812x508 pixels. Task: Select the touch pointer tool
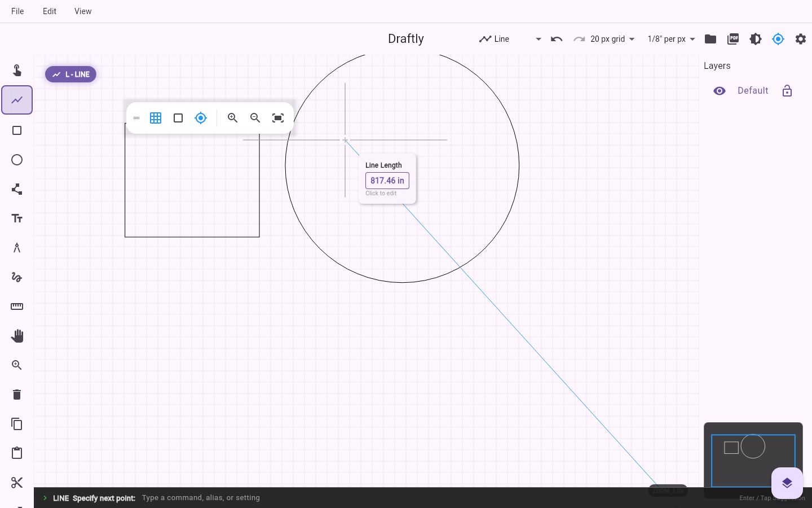pyautogui.click(x=17, y=71)
